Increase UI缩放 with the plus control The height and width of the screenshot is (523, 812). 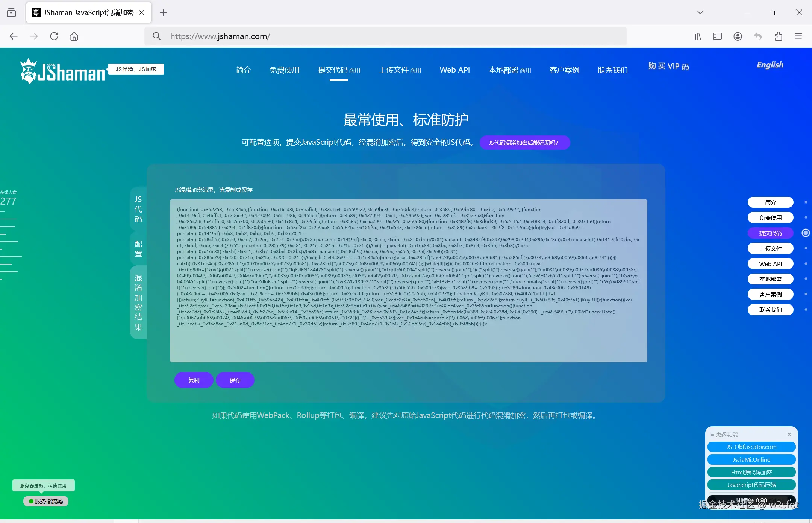(791, 500)
